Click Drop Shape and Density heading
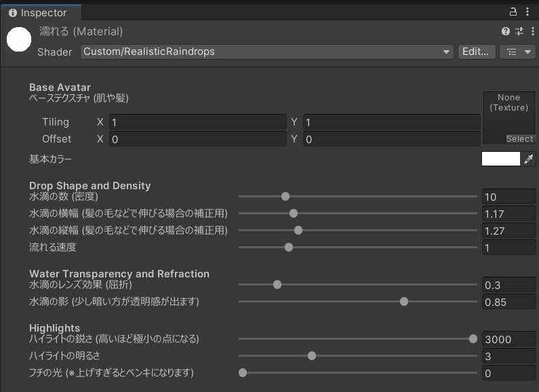The image size is (539, 392). (x=89, y=186)
